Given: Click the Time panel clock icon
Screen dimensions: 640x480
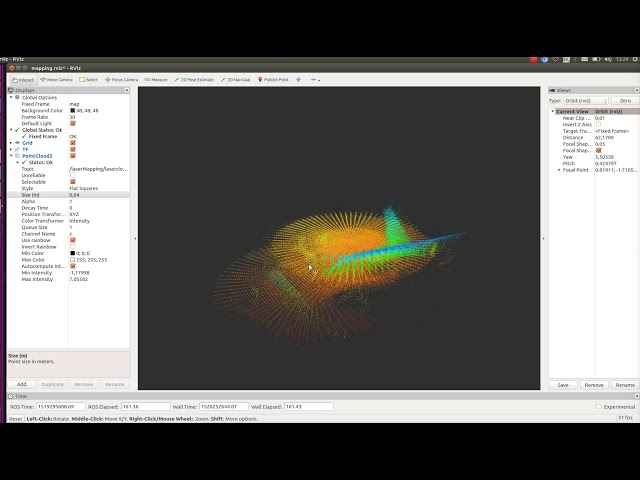Looking at the screenshot, I should [x=11, y=396].
